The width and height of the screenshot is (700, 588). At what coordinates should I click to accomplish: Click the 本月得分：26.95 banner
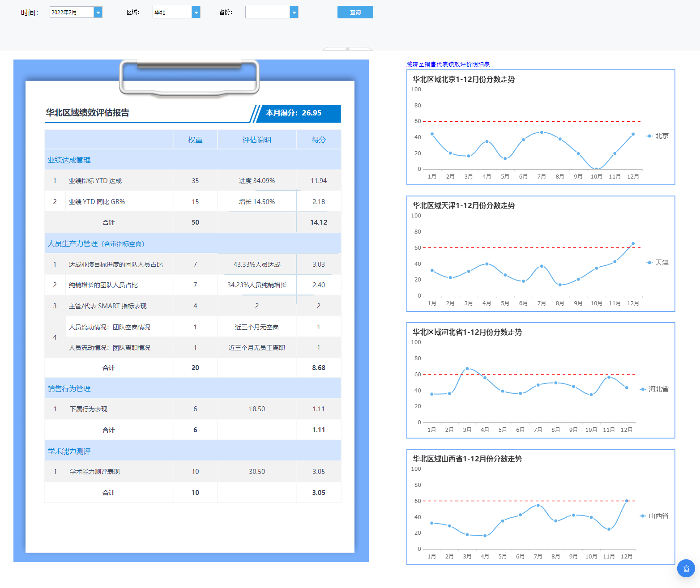pyautogui.click(x=298, y=113)
